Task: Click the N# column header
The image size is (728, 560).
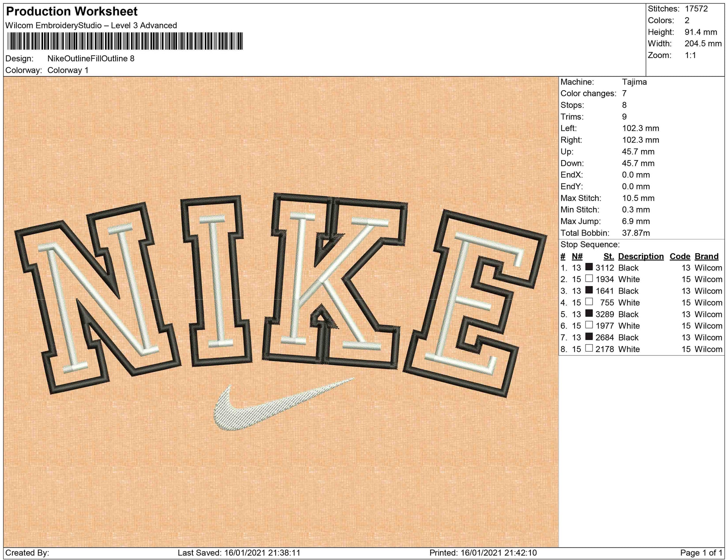Action: point(577,256)
